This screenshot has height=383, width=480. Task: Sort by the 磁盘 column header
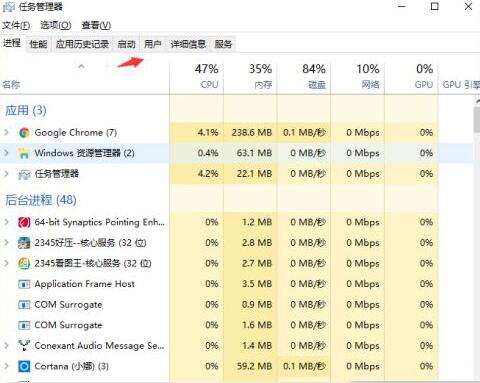[304, 77]
